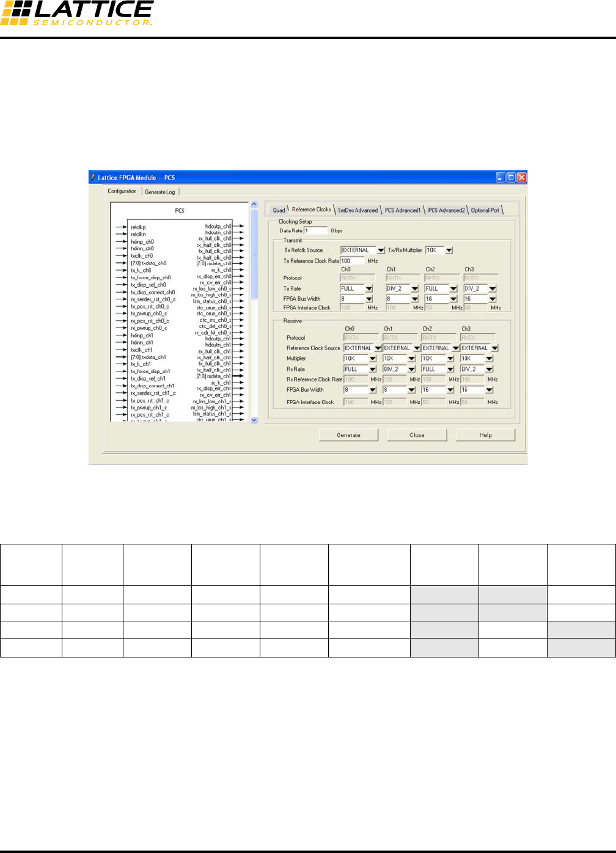The height and width of the screenshot is (853, 616).
Task: Open the PCS Advanced1 tab
Action: pos(402,210)
